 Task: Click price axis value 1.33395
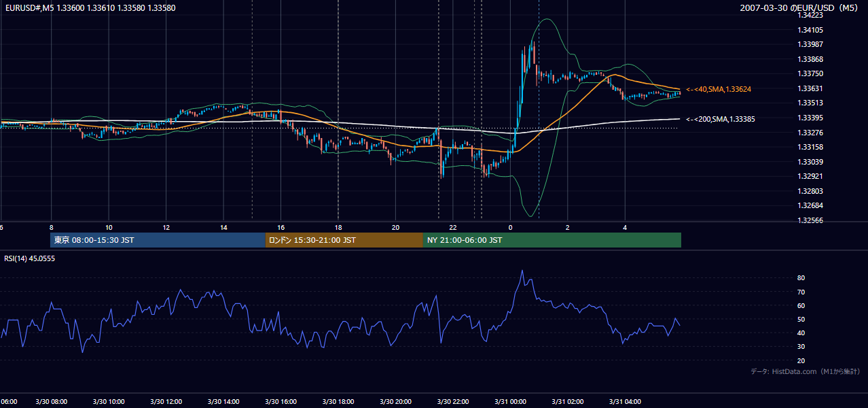pos(811,118)
